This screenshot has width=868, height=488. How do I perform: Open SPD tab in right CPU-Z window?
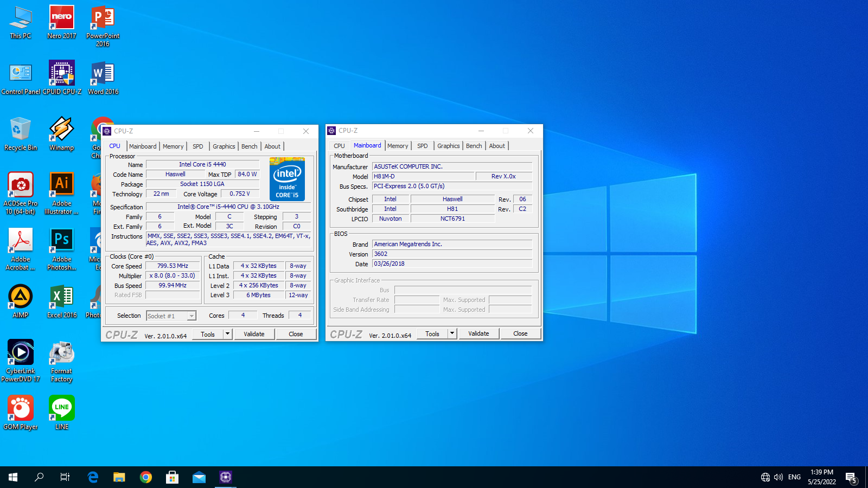tap(423, 146)
